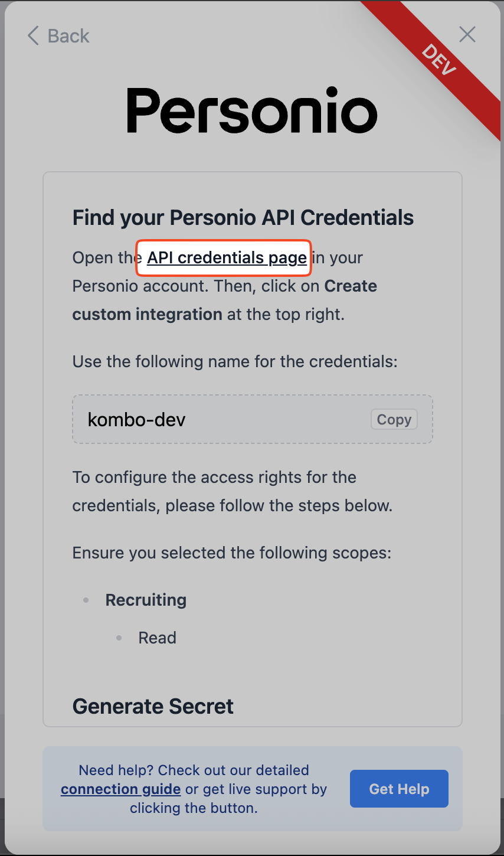Open the connection guide link

pos(120,789)
